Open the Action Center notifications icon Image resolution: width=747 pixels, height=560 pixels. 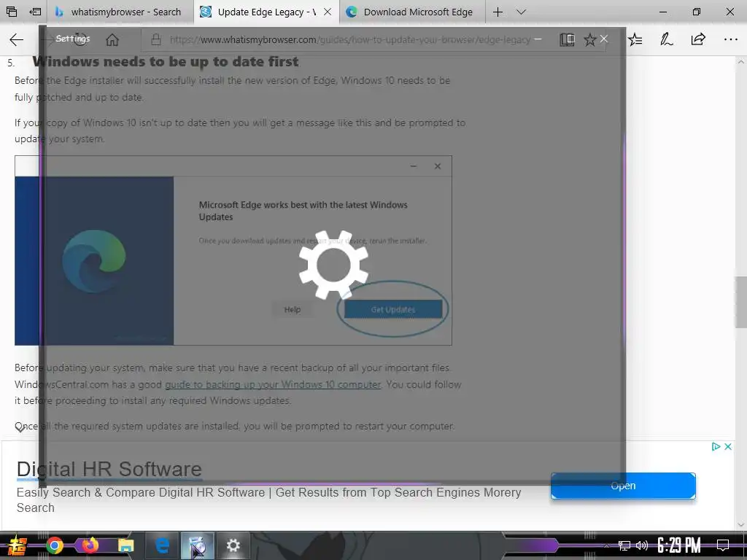click(723, 545)
